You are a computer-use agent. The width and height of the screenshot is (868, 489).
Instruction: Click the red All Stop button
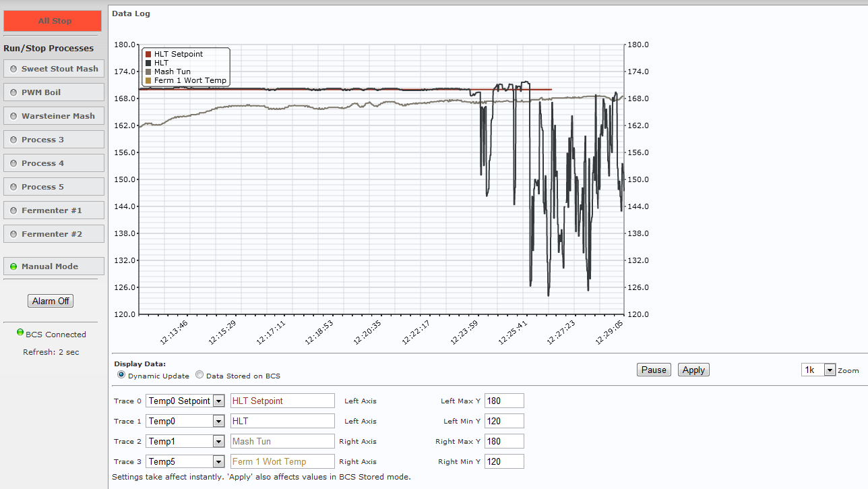[53, 21]
